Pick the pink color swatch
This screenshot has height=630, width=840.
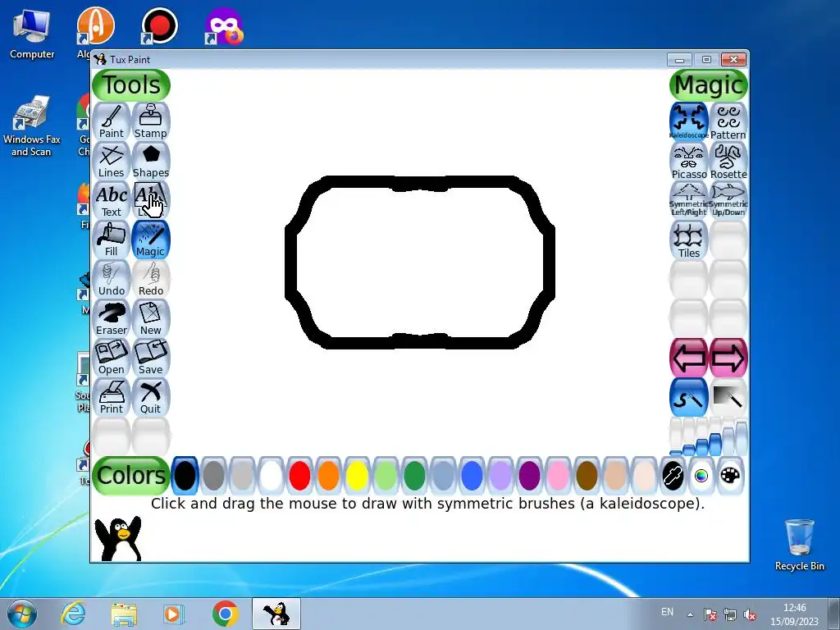coord(558,476)
